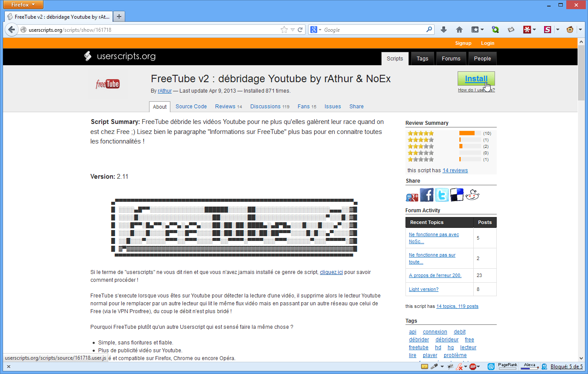Click the Greasemonkey monkey icon

[x=570, y=30]
